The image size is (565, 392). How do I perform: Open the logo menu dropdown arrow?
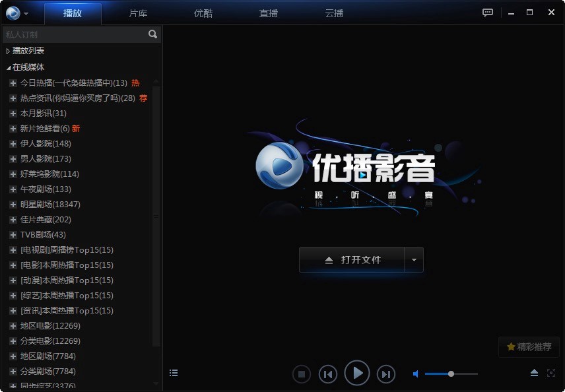[26, 14]
